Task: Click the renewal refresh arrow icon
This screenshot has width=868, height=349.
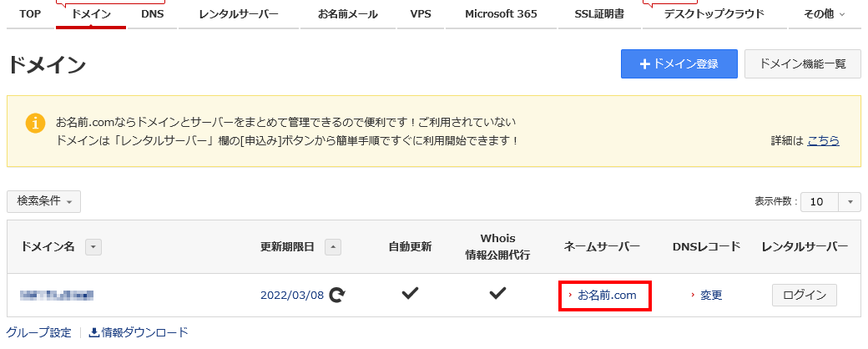Action: click(x=336, y=296)
